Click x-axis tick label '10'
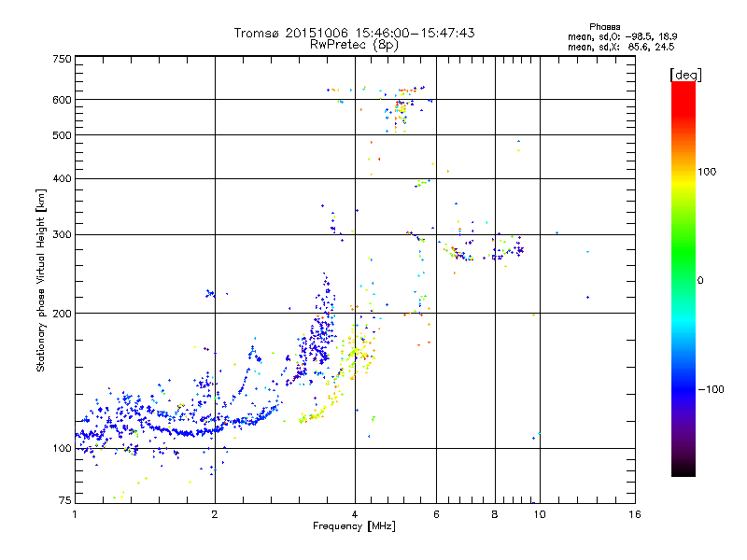The width and height of the screenshot is (747, 560). tap(540, 514)
